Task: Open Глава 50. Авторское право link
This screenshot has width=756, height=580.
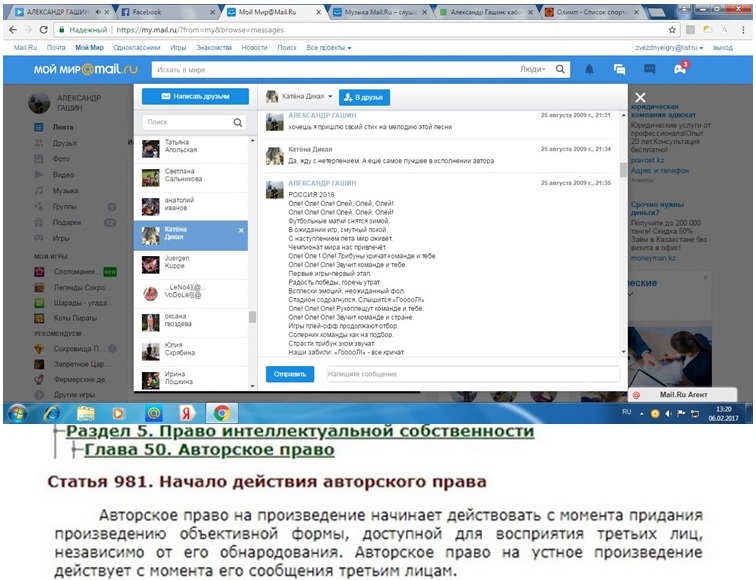Action: coord(209,449)
